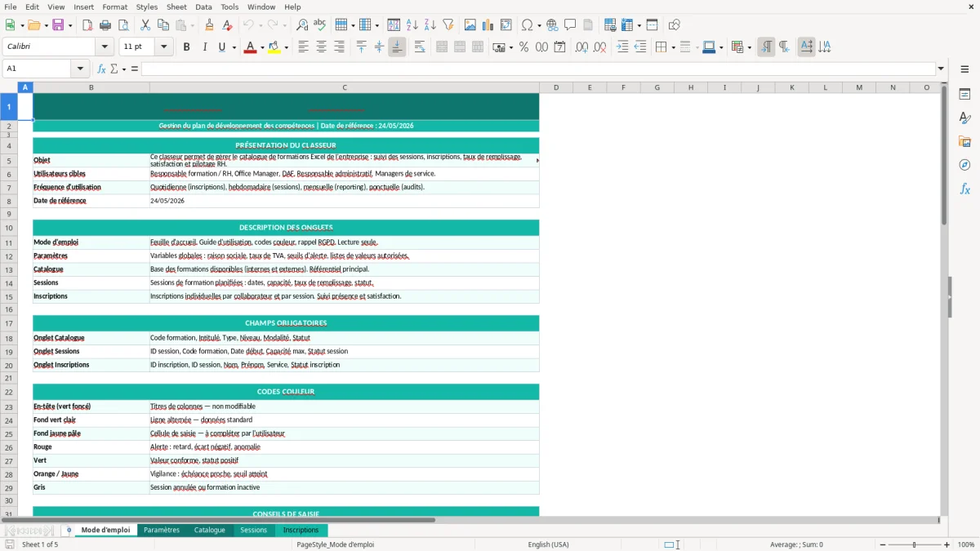Click the formula input line
The height and width of the screenshot is (551, 980).
pos(538,69)
